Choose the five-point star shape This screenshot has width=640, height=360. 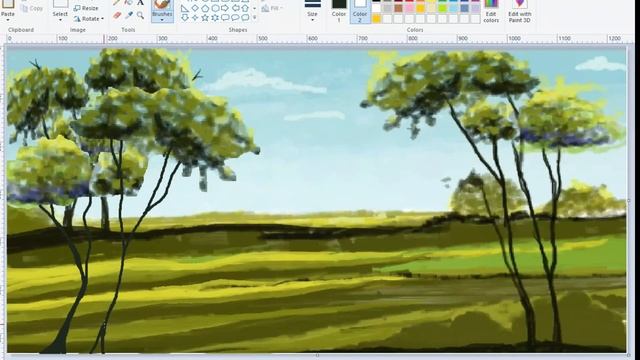[205, 18]
